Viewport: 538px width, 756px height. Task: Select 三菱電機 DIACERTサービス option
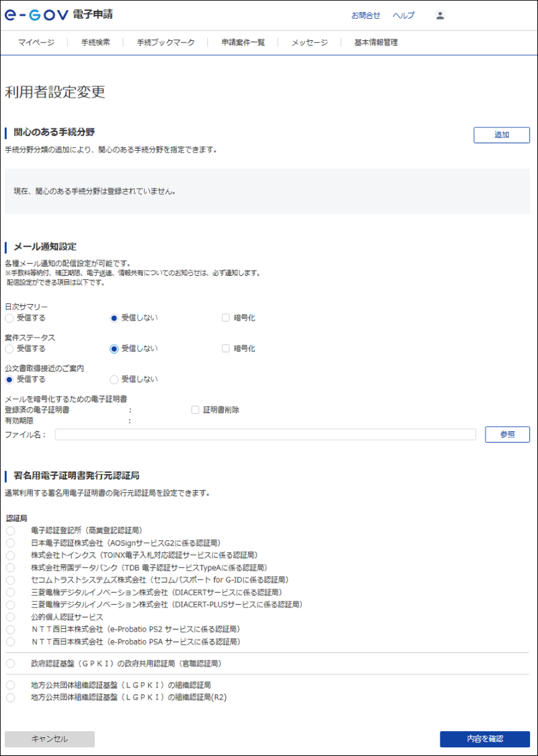point(11,592)
